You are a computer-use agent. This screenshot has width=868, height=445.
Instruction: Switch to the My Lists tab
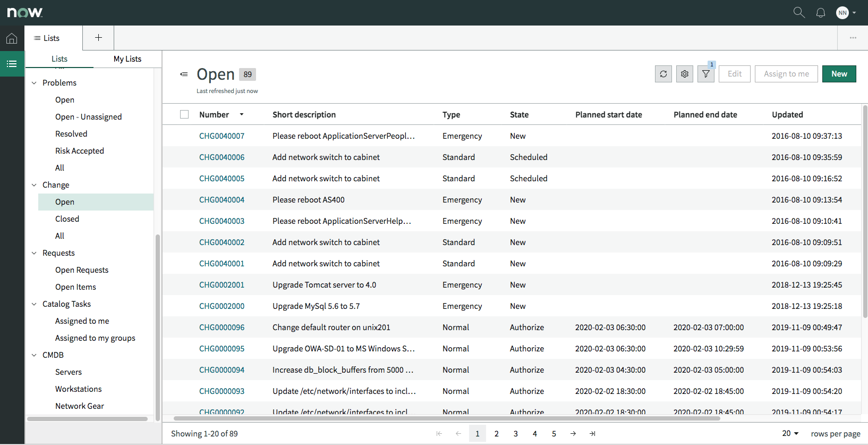(x=127, y=59)
